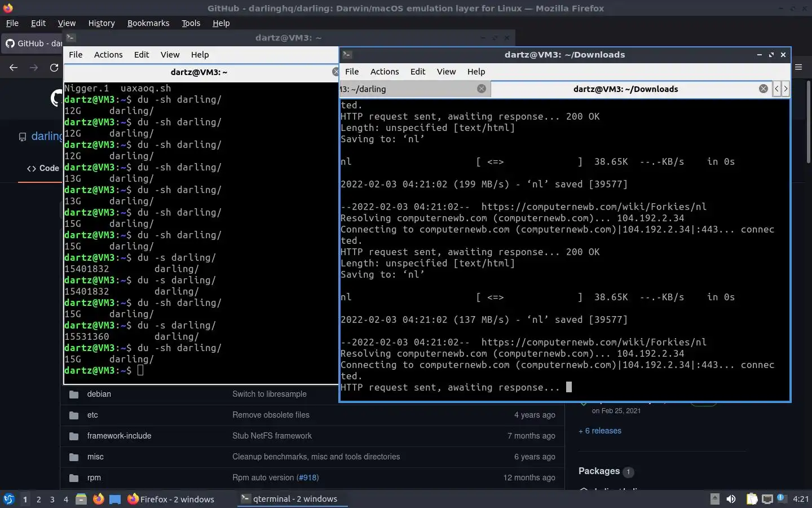Open 'Switch to libresample' commit message
The height and width of the screenshot is (508, 812).
point(270,394)
